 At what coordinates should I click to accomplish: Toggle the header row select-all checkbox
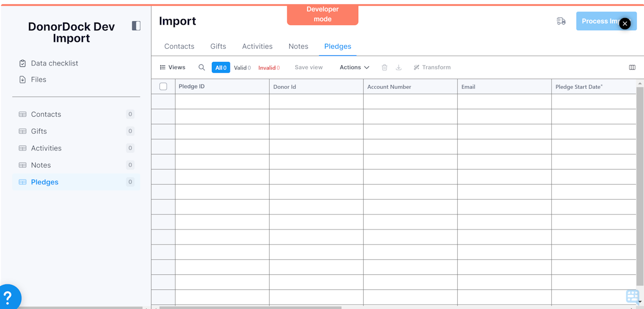point(163,86)
